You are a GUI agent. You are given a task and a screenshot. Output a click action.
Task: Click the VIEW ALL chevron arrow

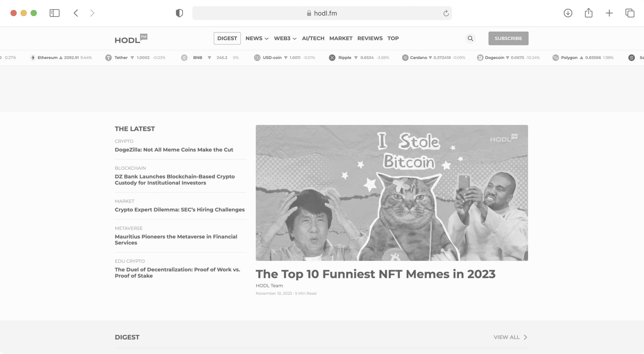pos(525,337)
